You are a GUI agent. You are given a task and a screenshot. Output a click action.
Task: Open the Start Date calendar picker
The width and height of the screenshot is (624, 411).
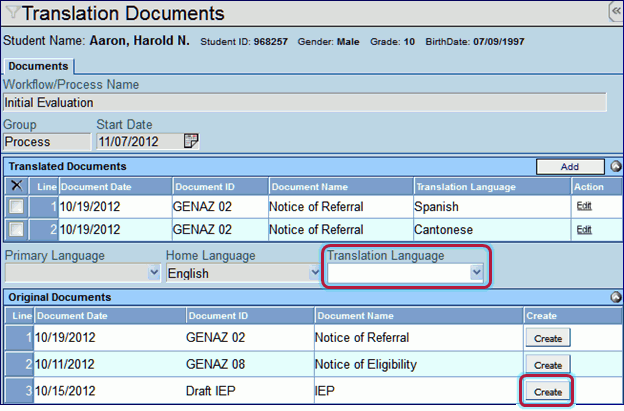191,141
